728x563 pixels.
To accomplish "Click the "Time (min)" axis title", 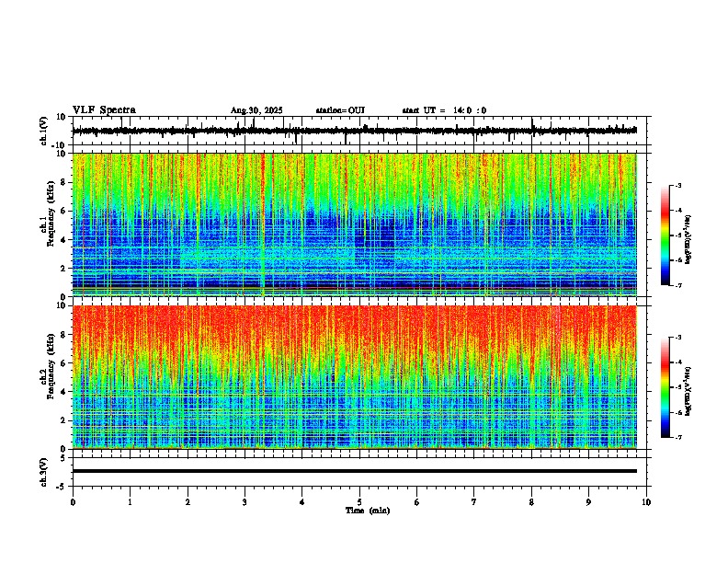I will [368, 511].
